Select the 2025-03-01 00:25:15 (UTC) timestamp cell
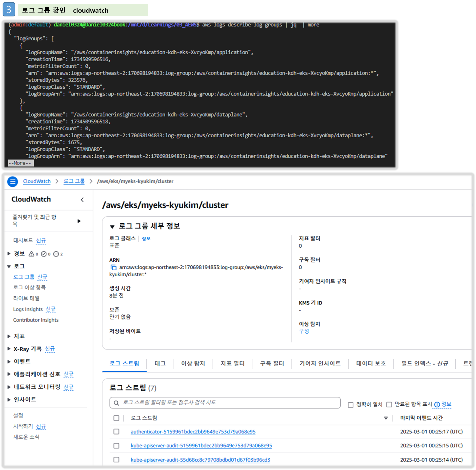Screen dimensions: 476x470 click(431, 446)
